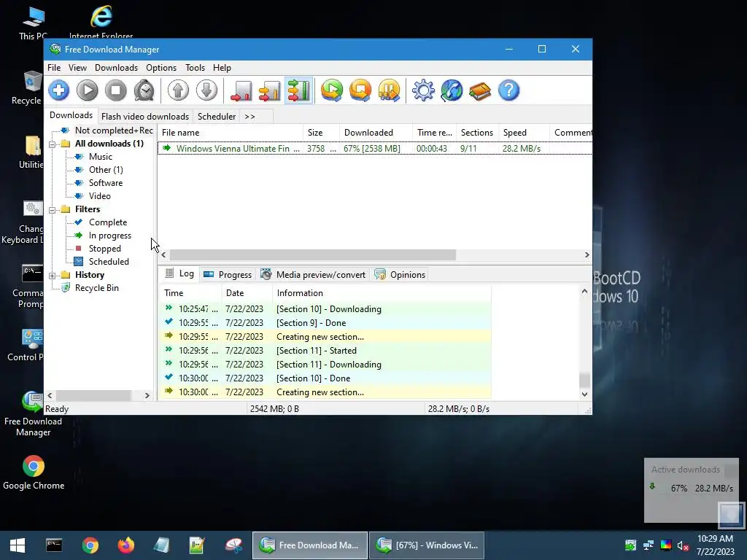Select Windows Vienna Ultimate download row
Screen dimensions: 747x560
[x=375, y=149]
